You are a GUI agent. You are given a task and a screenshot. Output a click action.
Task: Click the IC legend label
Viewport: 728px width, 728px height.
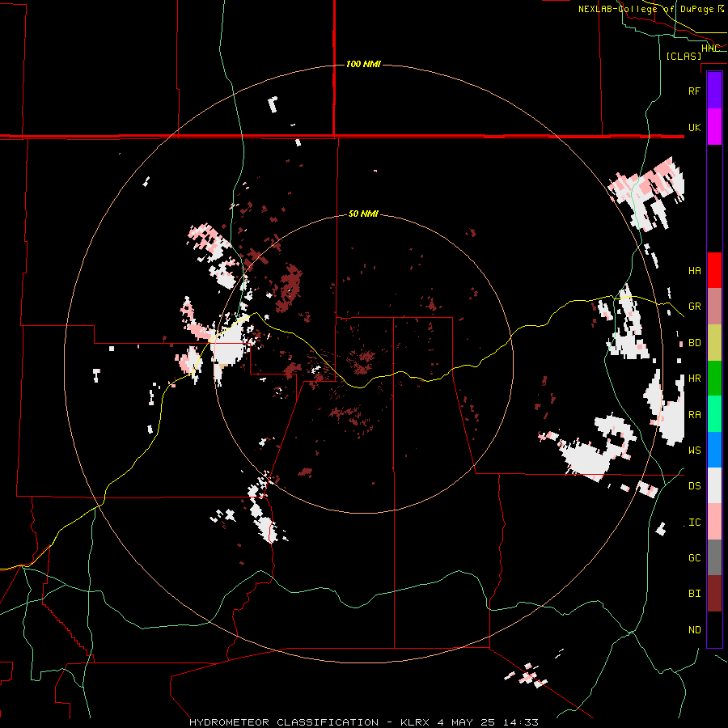(694, 523)
